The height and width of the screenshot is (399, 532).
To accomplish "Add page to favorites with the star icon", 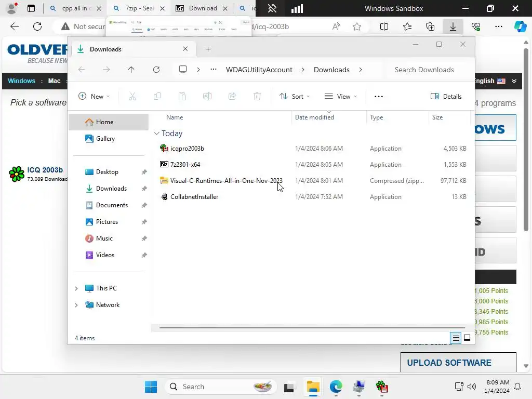I will point(357,26).
